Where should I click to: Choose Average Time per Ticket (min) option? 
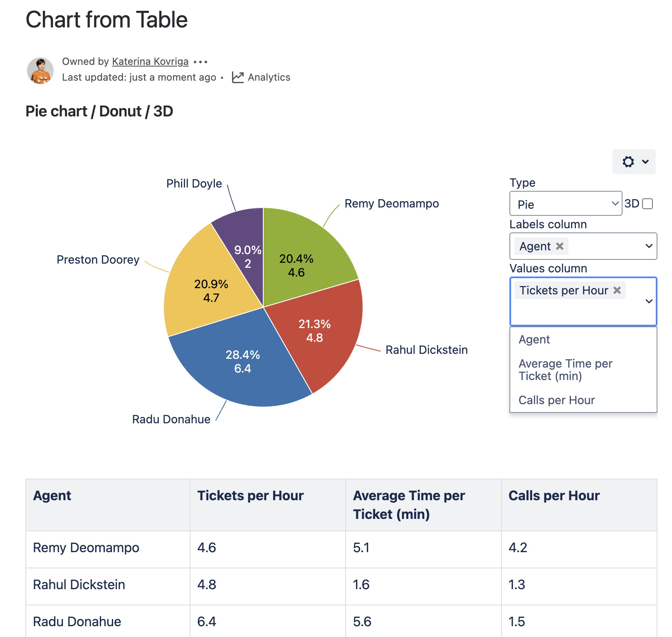[565, 370]
